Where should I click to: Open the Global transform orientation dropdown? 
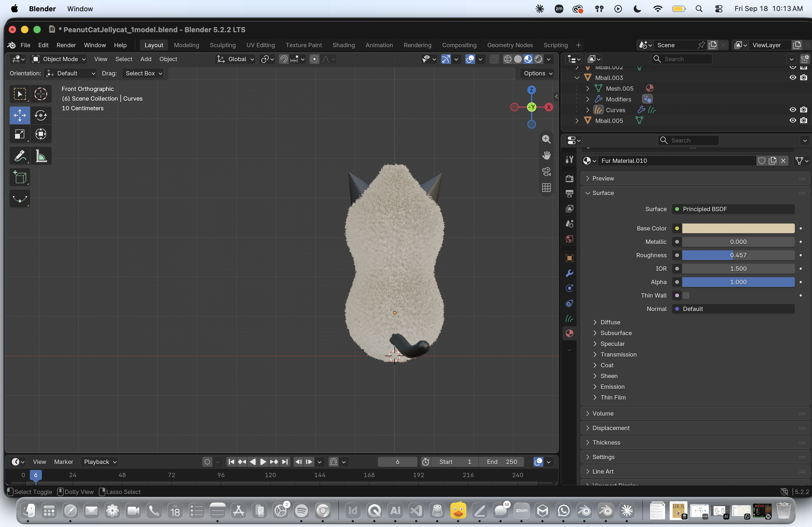tap(236, 59)
